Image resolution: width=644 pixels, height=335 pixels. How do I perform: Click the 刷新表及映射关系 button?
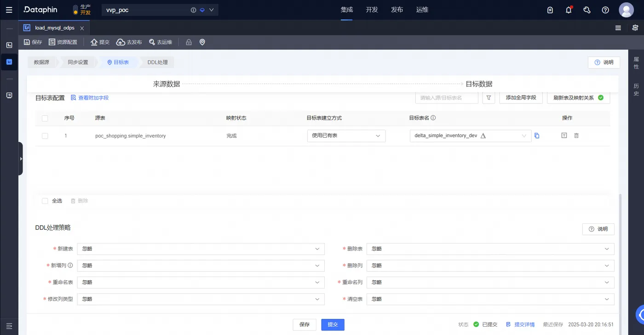[578, 98]
